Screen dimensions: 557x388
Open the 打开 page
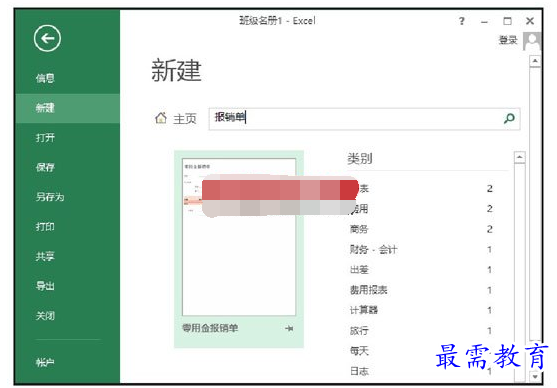pos(45,138)
